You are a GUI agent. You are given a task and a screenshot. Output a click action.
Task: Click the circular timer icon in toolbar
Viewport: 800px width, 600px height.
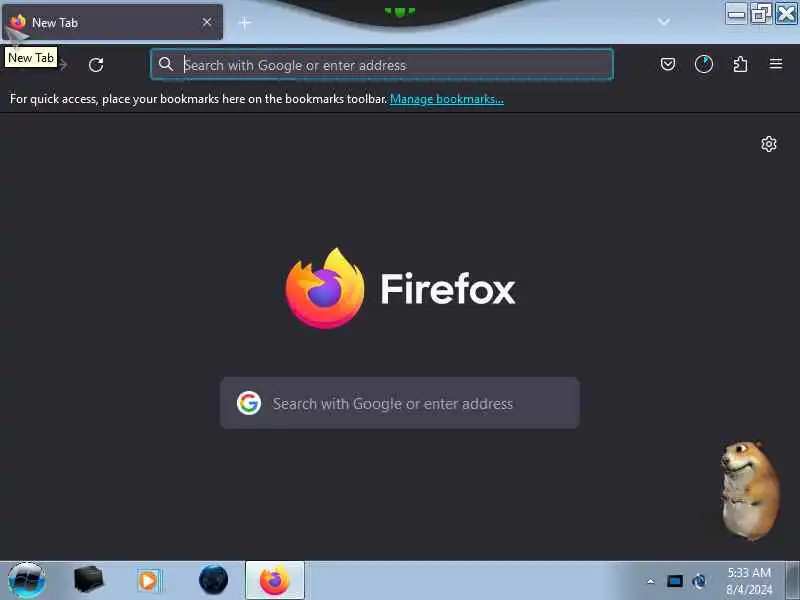[x=704, y=64]
